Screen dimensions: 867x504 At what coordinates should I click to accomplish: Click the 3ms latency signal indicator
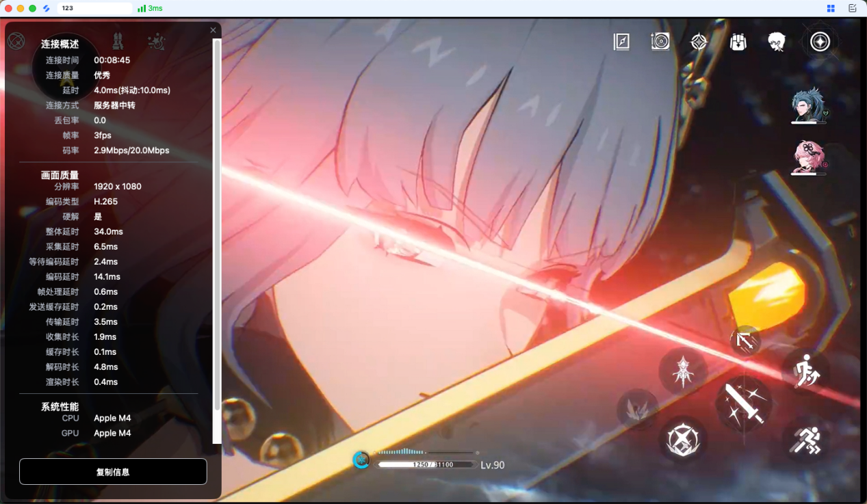point(150,8)
